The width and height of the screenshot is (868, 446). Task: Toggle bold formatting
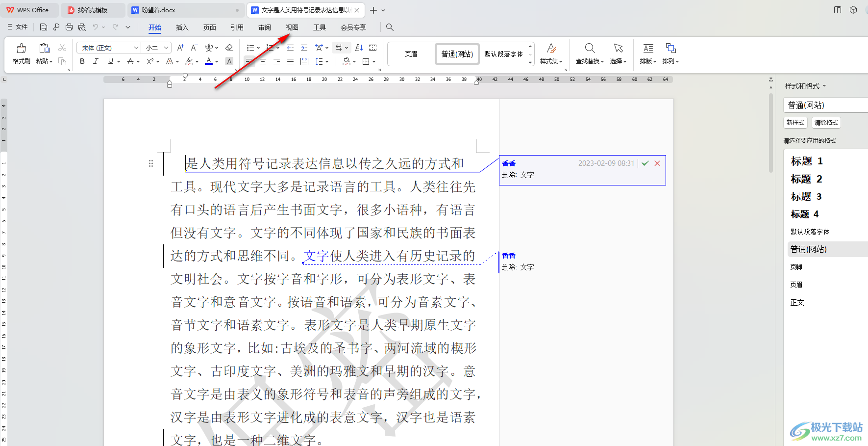coord(82,61)
